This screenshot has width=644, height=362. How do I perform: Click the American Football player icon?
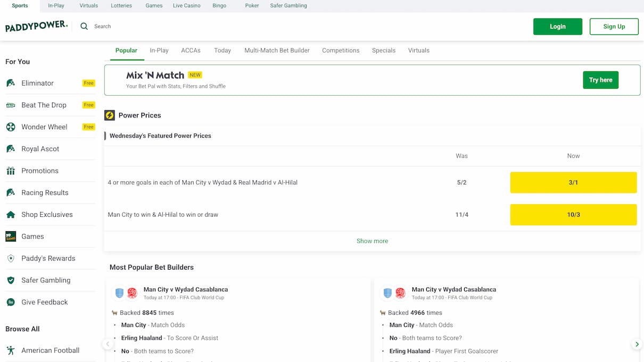click(11, 350)
